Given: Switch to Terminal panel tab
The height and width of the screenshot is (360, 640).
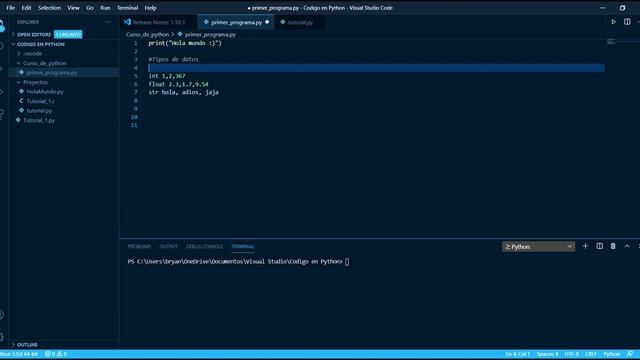Looking at the screenshot, I should pos(242,247).
